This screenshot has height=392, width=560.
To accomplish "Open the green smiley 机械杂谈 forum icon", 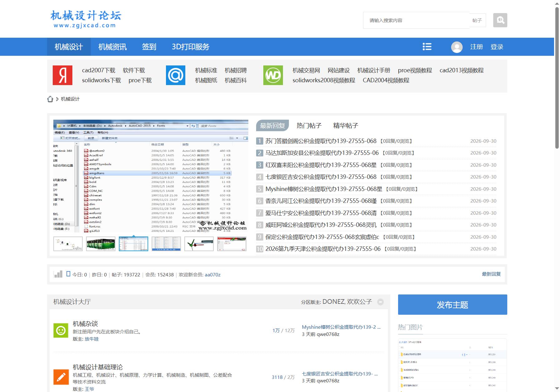I will click(x=61, y=330).
